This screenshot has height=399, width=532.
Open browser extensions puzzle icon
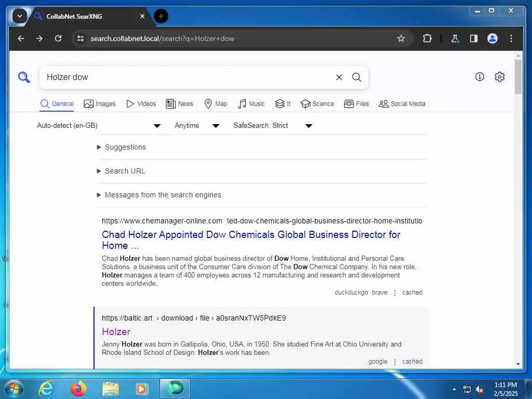click(x=427, y=38)
